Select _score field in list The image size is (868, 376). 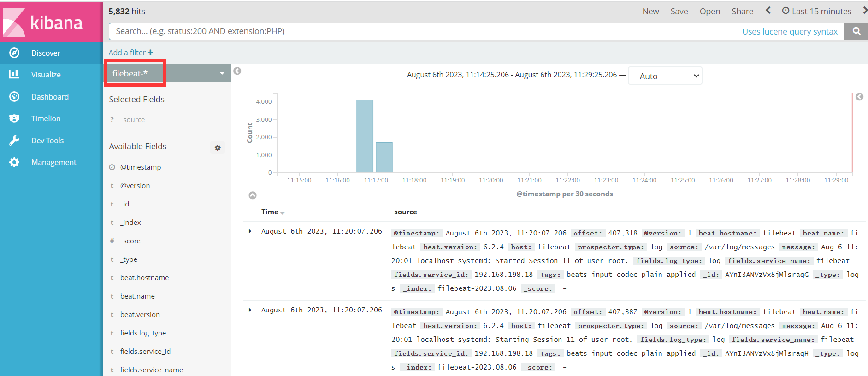(x=130, y=241)
